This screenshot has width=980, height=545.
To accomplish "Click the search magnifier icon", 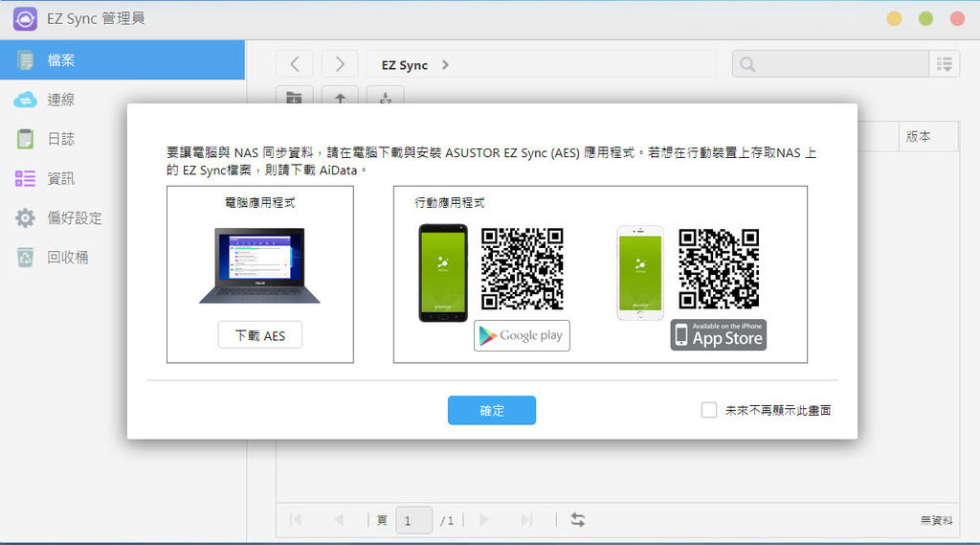I will coord(747,64).
